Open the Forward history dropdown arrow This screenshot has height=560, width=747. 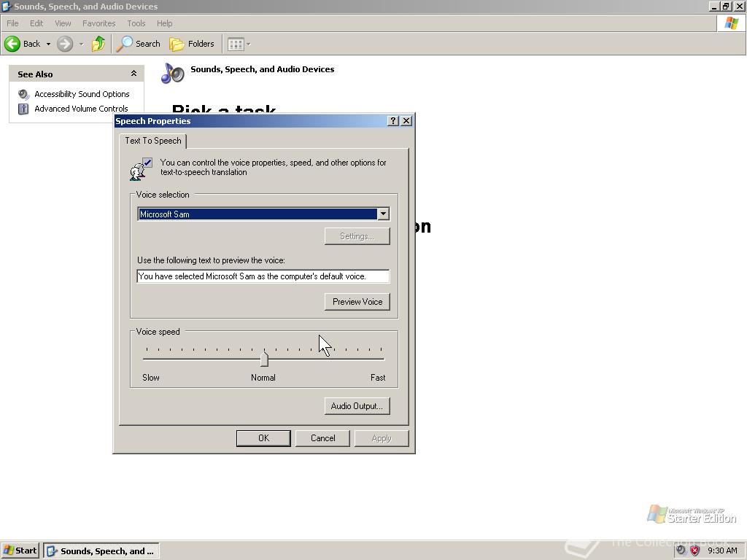pos(81,44)
